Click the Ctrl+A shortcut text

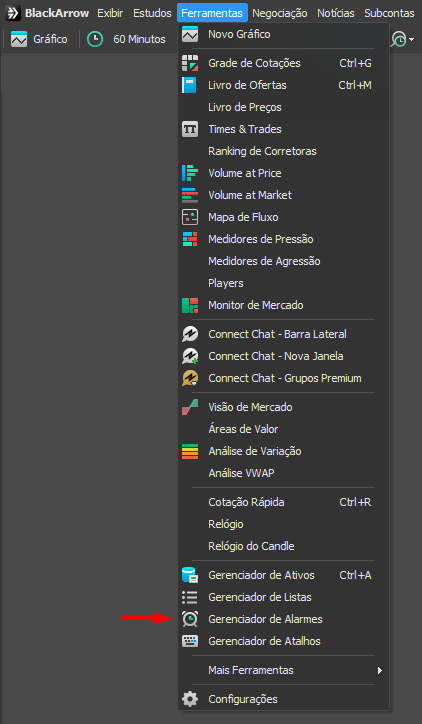coord(355,575)
